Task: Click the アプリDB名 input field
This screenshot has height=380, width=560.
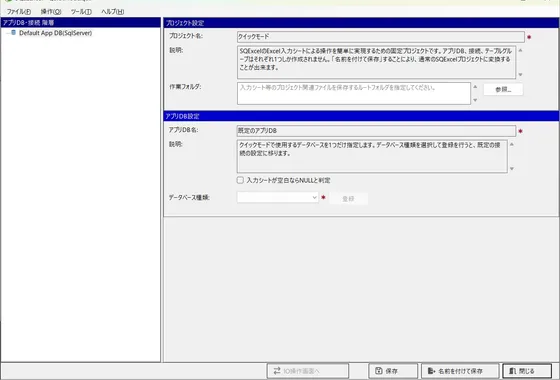Action: pyautogui.click(x=376, y=131)
